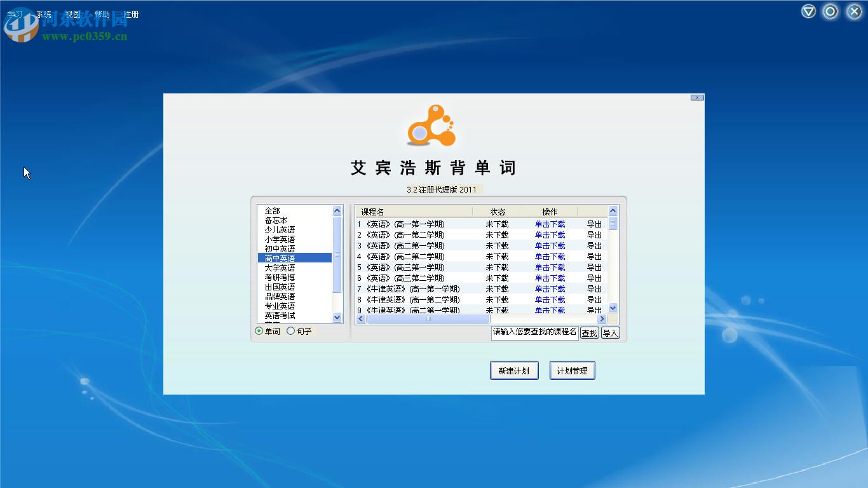Click 导出 for 《牛津英语》高二第一学期
868x488 pixels.
[595, 310]
